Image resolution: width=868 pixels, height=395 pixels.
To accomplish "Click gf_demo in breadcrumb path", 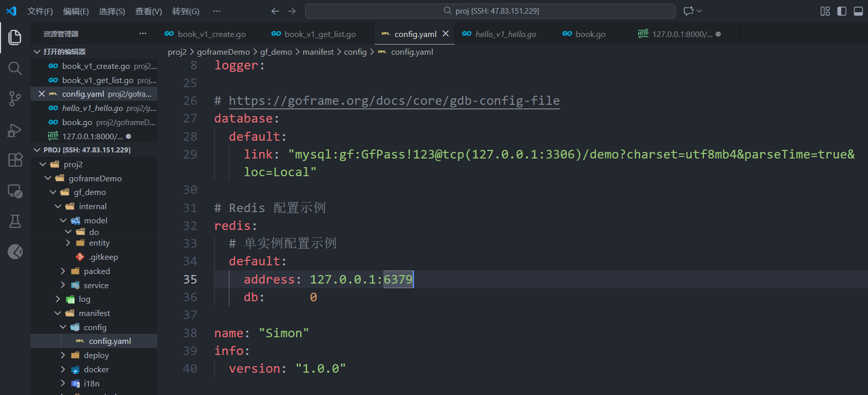I will pos(276,52).
